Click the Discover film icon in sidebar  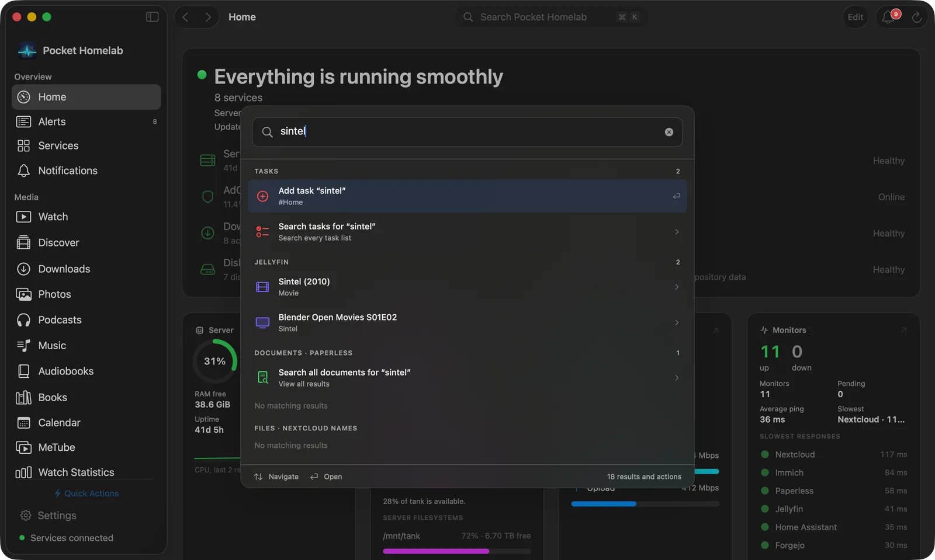23,242
